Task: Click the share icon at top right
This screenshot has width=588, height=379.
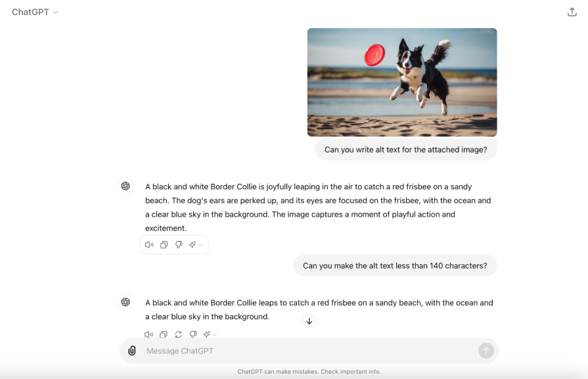Action: click(572, 12)
